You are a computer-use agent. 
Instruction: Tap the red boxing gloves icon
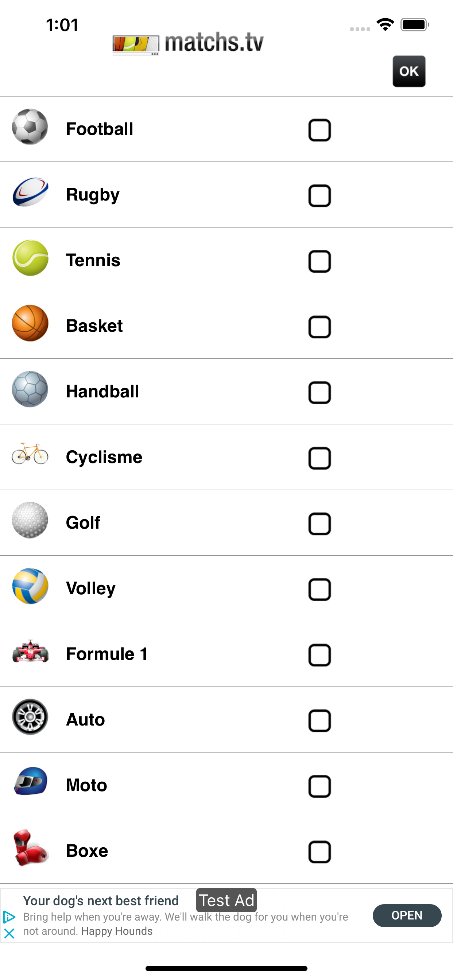30,848
